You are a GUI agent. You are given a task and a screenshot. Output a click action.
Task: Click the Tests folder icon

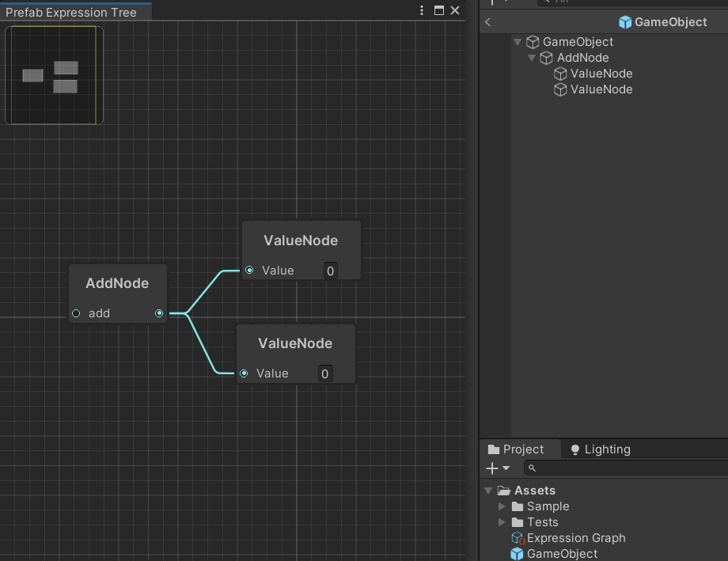518,522
